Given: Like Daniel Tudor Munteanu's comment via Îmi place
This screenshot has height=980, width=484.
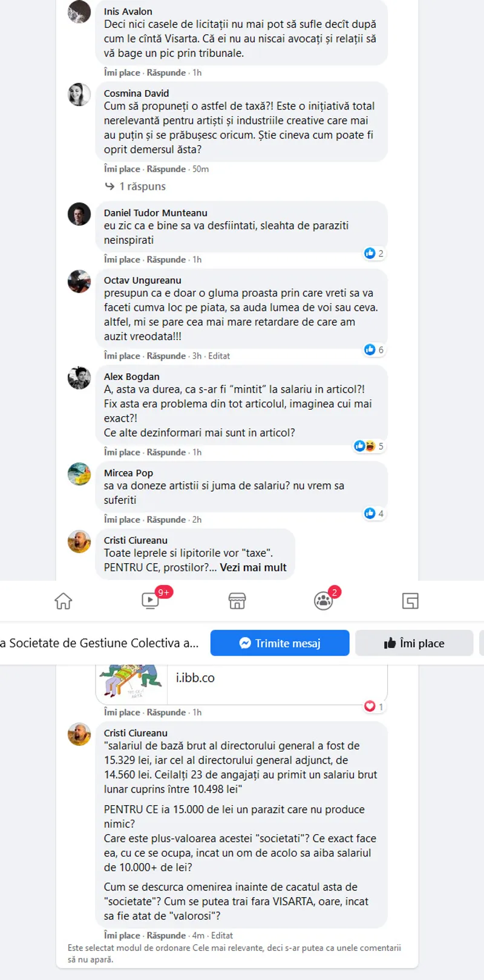Looking at the screenshot, I should 122,260.
